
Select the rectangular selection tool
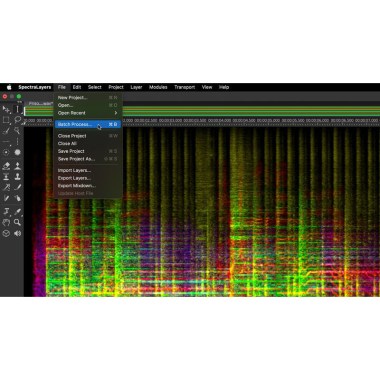(6, 120)
